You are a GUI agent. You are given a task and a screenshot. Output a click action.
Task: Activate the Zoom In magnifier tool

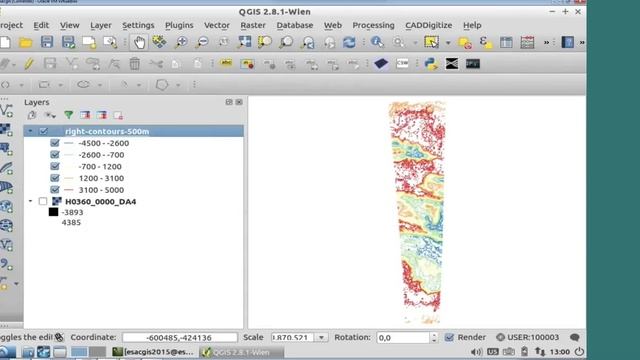tap(181, 42)
